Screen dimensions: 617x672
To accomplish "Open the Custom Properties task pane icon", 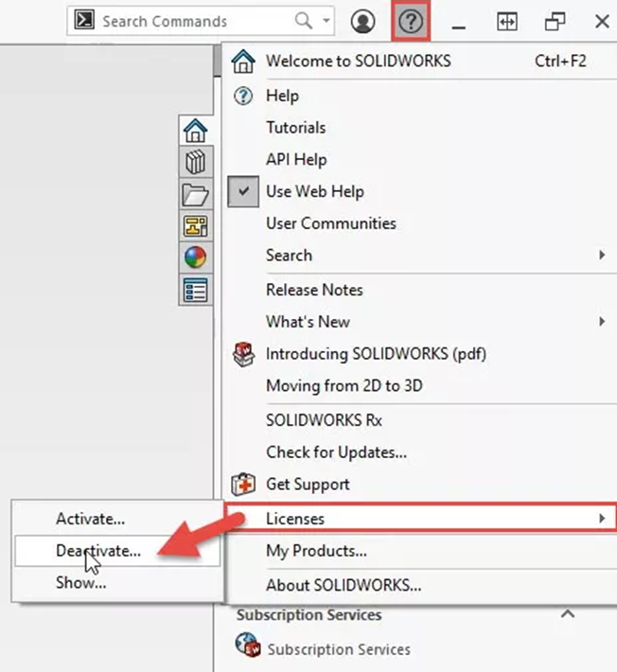I will (195, 290).
